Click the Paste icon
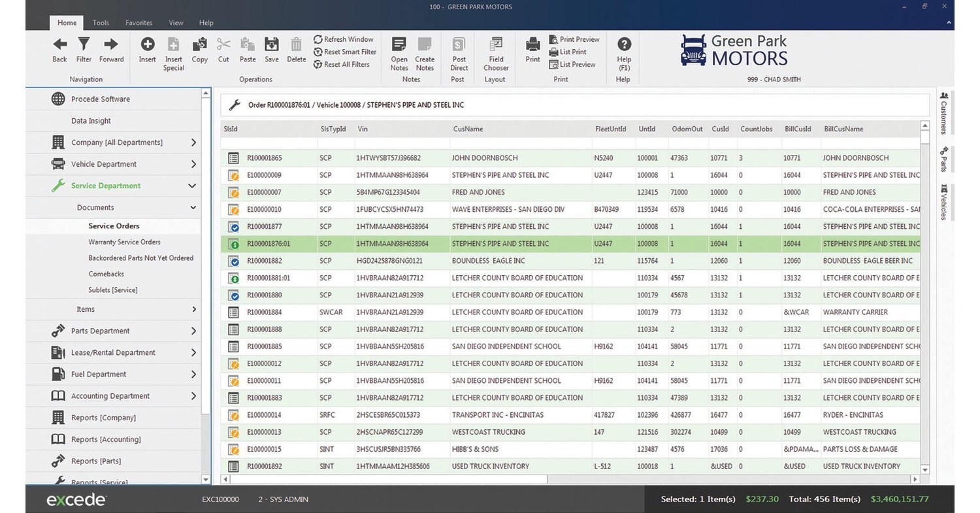The height and width of the screenshot is (513, 980). [248, 44]
